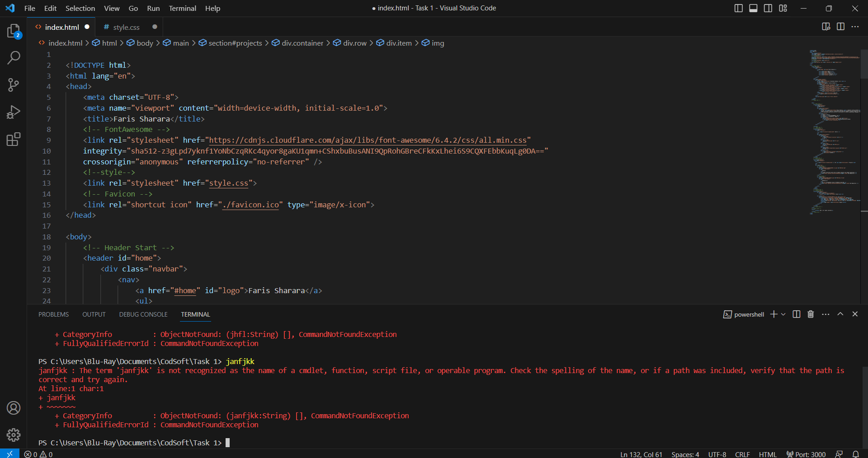Toggle the bottom Panel layout icon

[753, 8]
